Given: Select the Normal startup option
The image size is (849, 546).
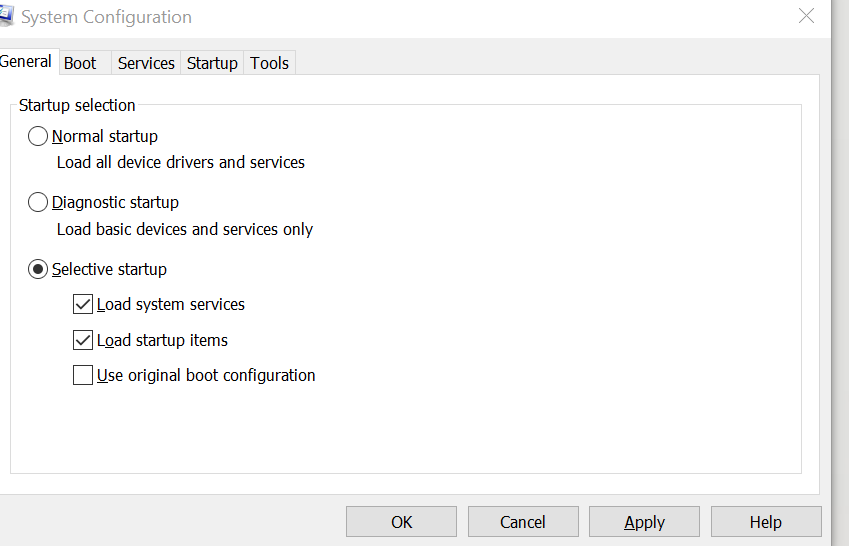Looking at the screenshot, I should (x=38, y=136).
